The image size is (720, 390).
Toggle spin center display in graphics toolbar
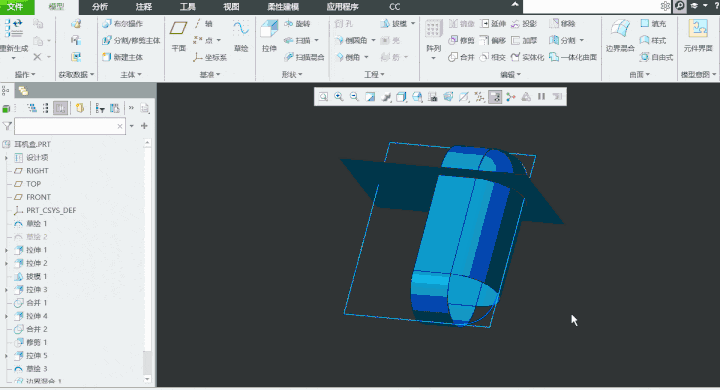click(x=511, y=96)
